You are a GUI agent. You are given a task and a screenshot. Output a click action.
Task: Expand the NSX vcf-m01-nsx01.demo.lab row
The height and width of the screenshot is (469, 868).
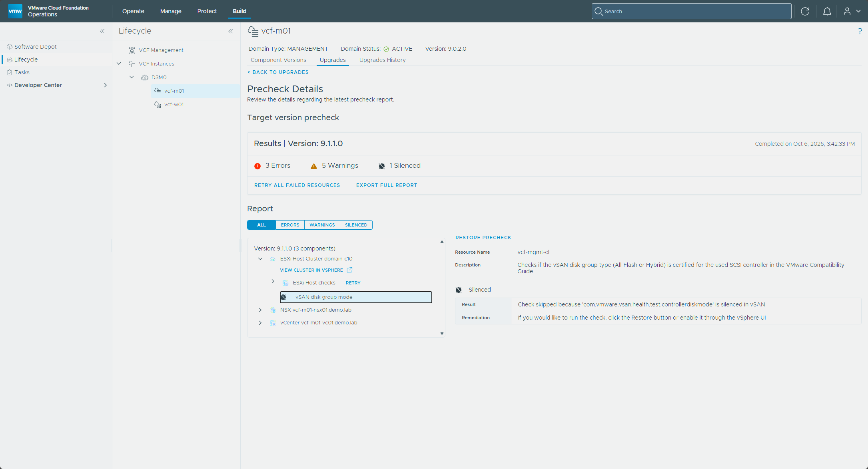click(x=260, y=310)
